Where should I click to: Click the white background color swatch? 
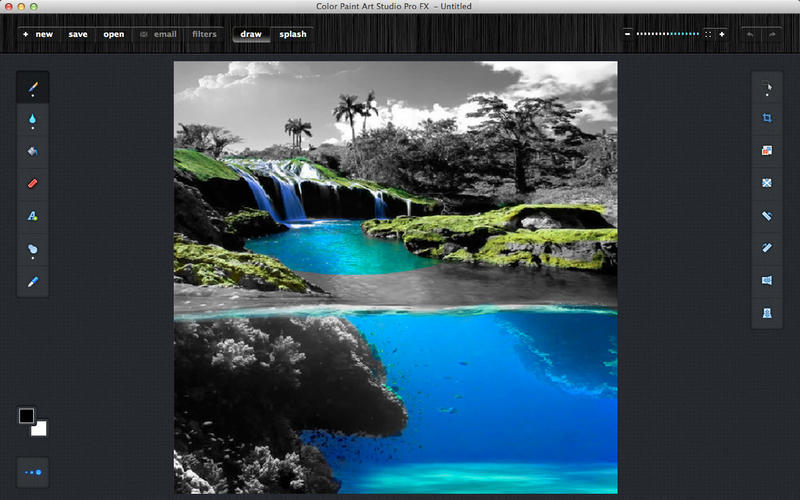(x=39, y=429)
